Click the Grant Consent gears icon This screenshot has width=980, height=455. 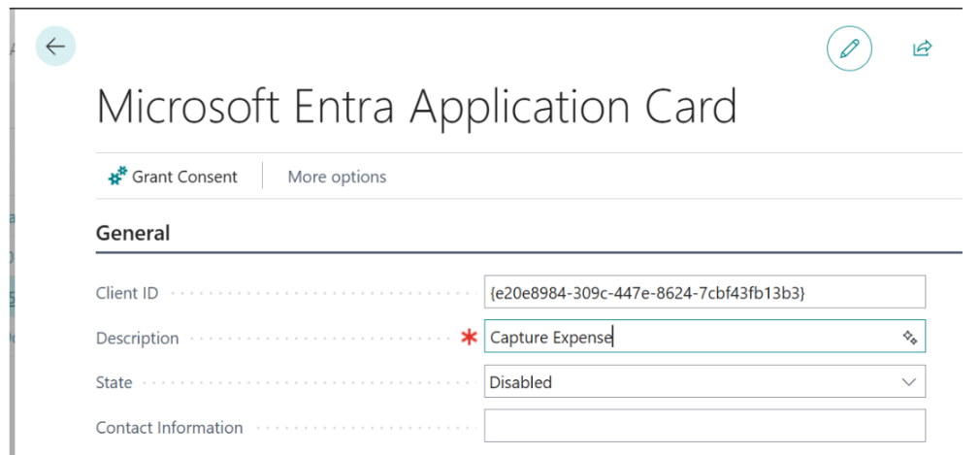pos(118,177)
